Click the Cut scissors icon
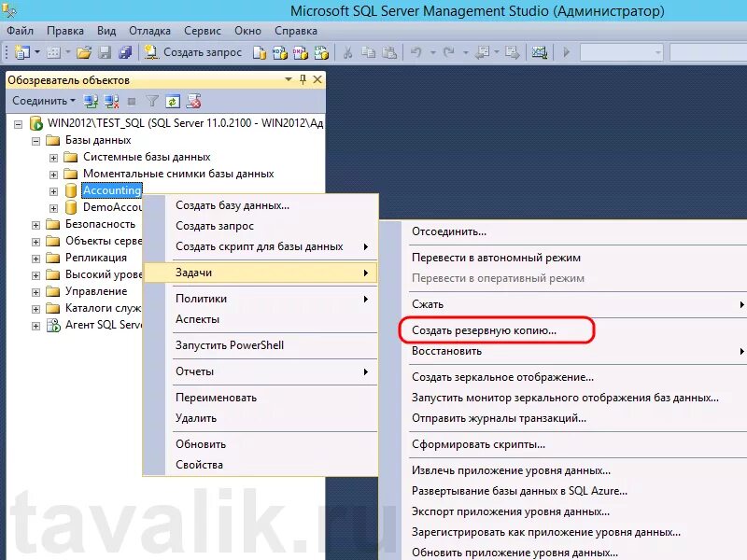 click(347, 52)
